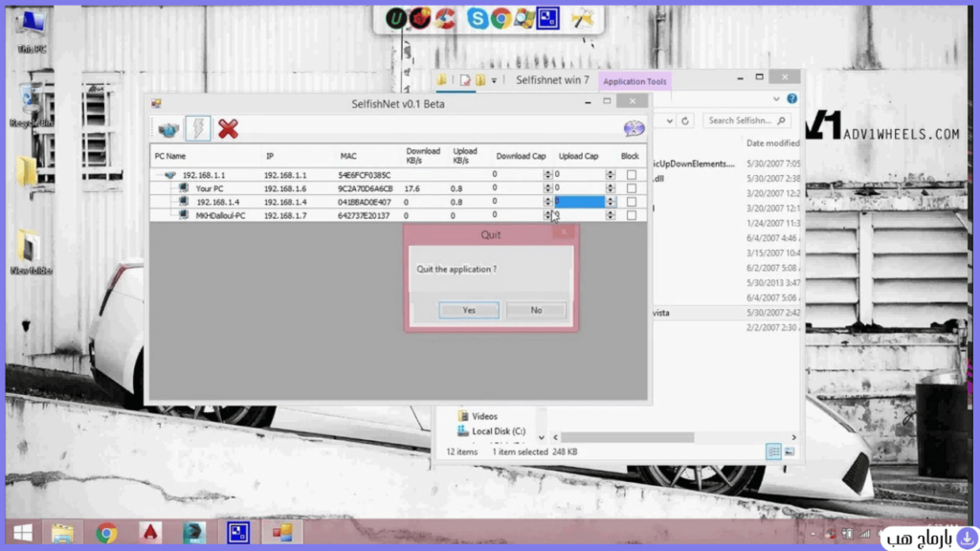Click the Download Cap column header
This screenshot has width=980, height=551.
521,156
